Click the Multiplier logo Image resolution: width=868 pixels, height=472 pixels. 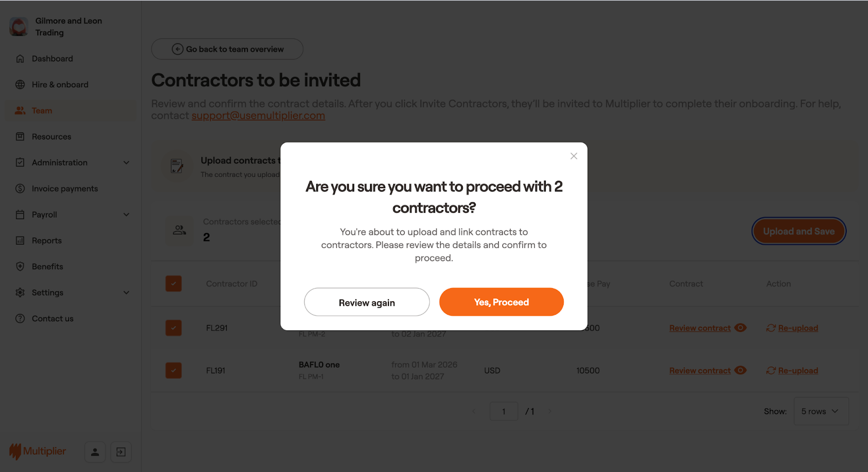click(37, 451)
